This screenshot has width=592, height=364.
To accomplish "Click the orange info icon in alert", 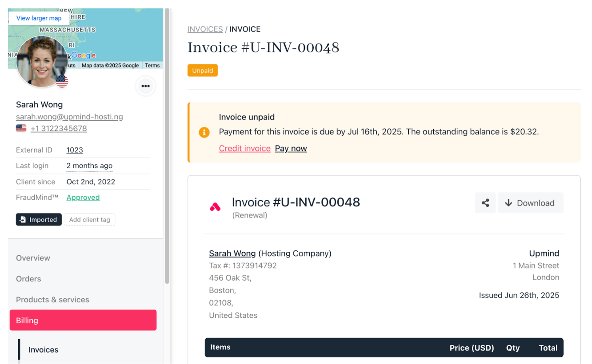I will 204,132.
